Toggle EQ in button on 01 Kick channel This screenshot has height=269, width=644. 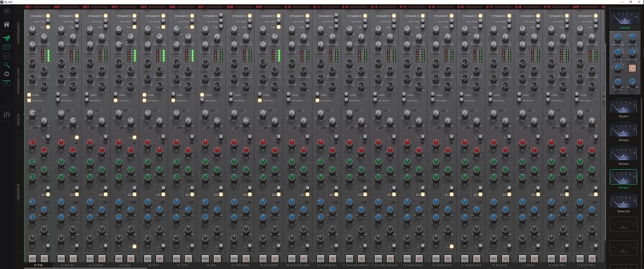coord(48,195)
